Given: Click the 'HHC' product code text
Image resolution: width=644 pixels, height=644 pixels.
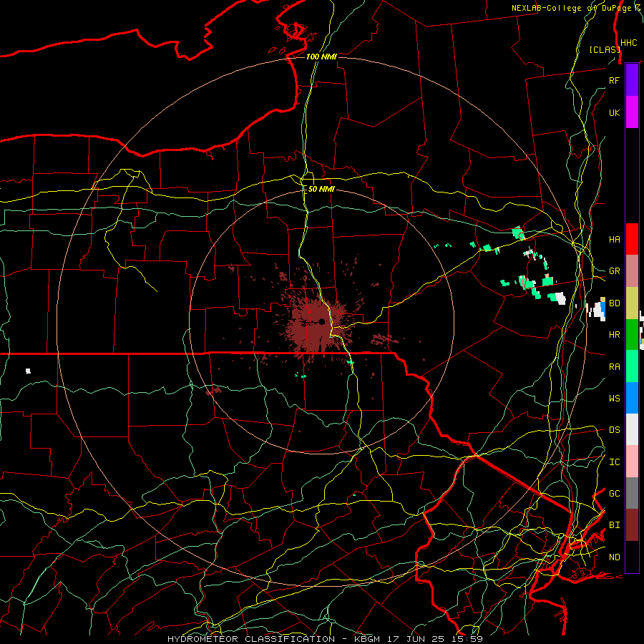Looking at the screenshot, I should point(629,43).
